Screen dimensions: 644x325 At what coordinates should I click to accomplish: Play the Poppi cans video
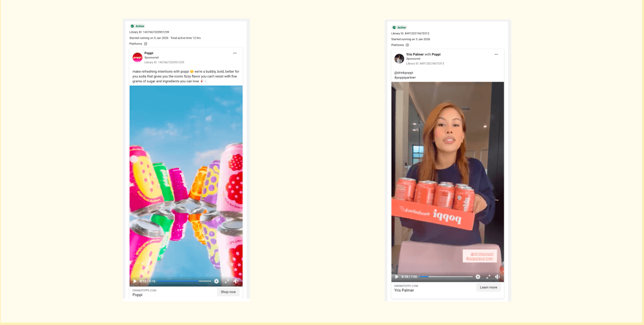(x=135, y=281)
